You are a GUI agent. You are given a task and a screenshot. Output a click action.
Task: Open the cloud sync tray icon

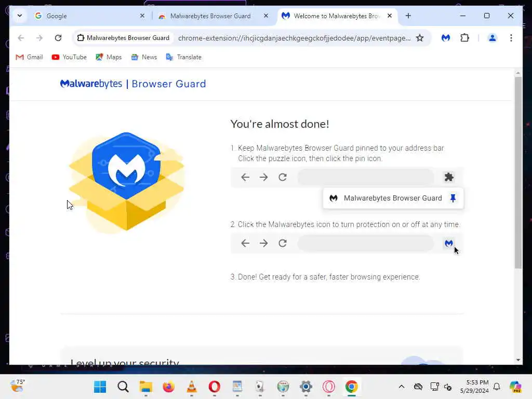pos(418,387)
